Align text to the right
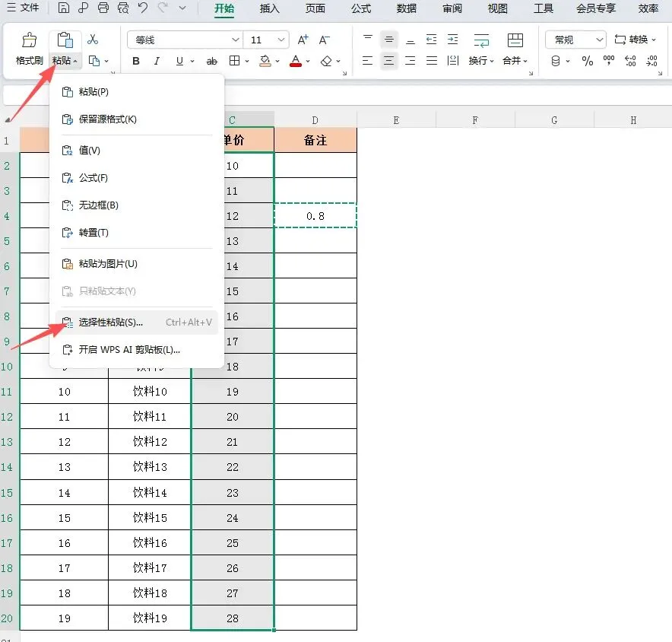Screen dimensions: 672x642 tap(410, 61)
